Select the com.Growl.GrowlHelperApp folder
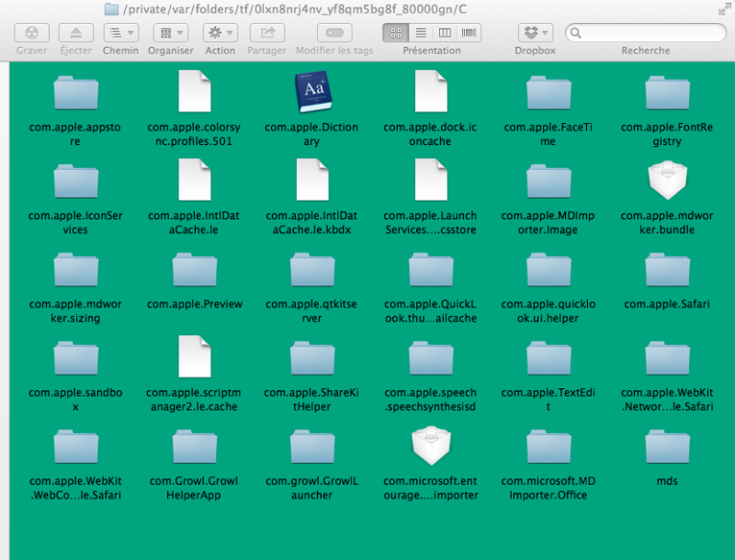The image size is (735, 560). (x=195, y=447)
